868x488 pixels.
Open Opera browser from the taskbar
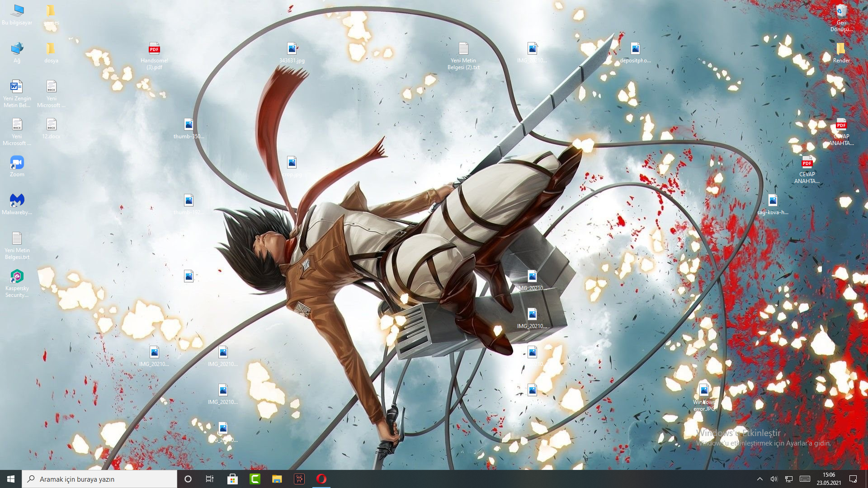coord(321,479)
